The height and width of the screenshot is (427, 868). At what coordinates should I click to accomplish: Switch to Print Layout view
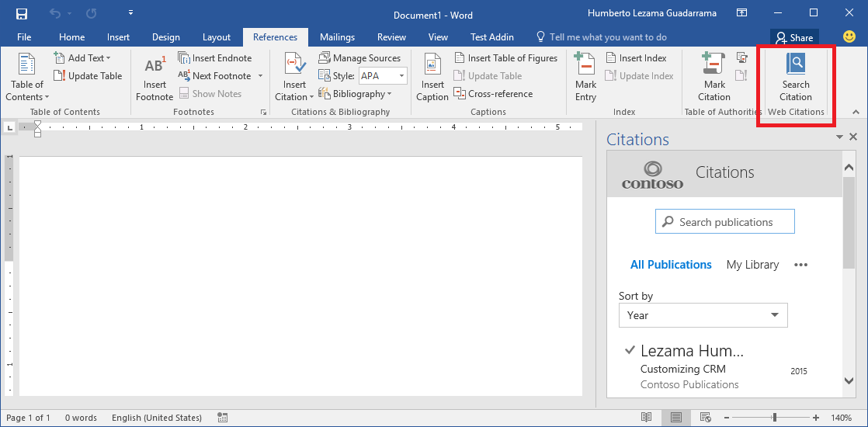coord(676,417)
